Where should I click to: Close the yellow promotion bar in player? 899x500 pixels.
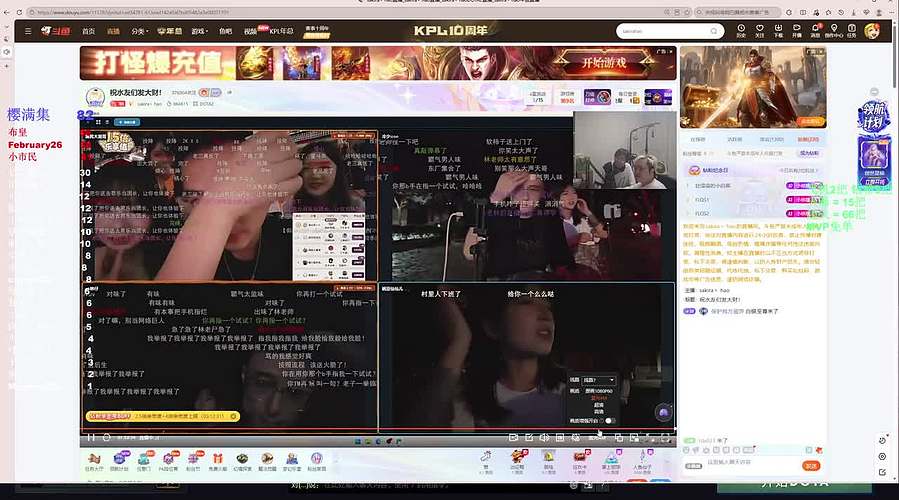(233, 416)
